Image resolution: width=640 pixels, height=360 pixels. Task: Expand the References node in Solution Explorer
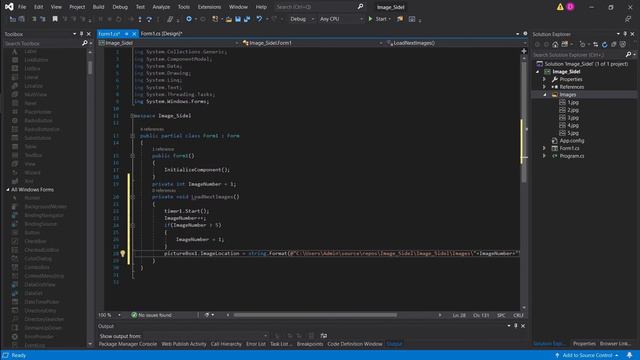point(544,87)
